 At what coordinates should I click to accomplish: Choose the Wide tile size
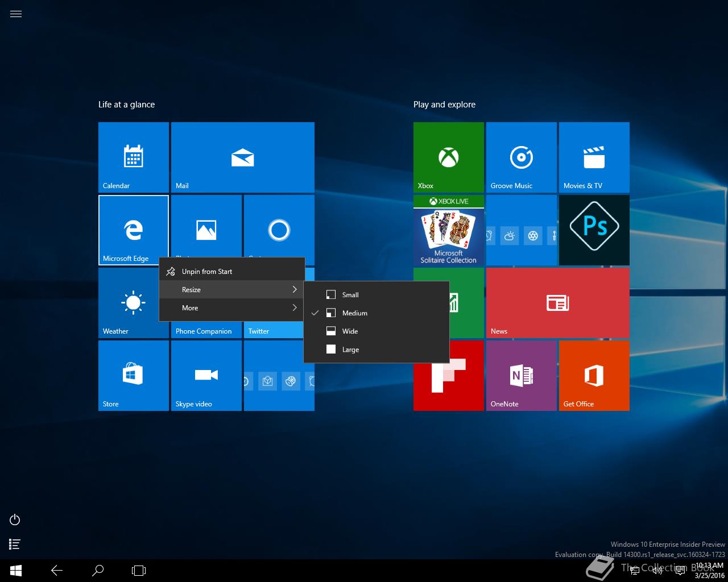coord(377,331)
